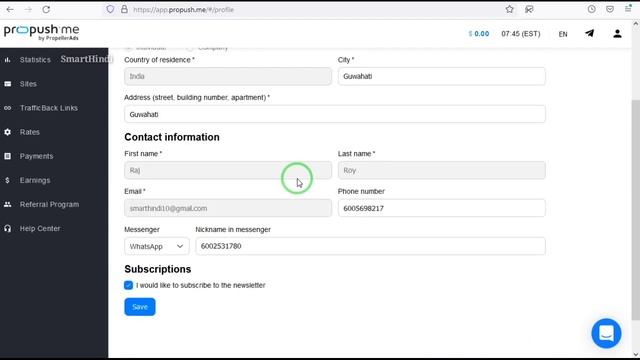Click the Help Center headset icon
The image size is (640, 360).
[x=7, y=228]
